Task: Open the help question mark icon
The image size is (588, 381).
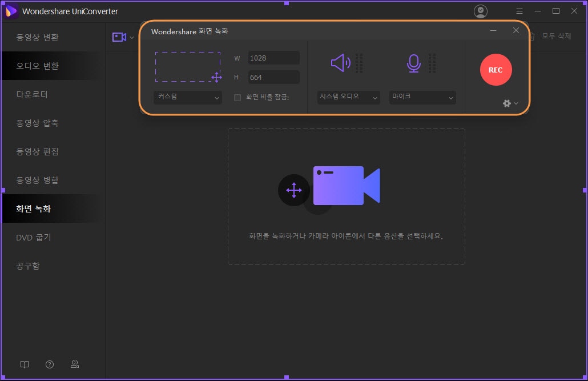Action: click(50, 364)
